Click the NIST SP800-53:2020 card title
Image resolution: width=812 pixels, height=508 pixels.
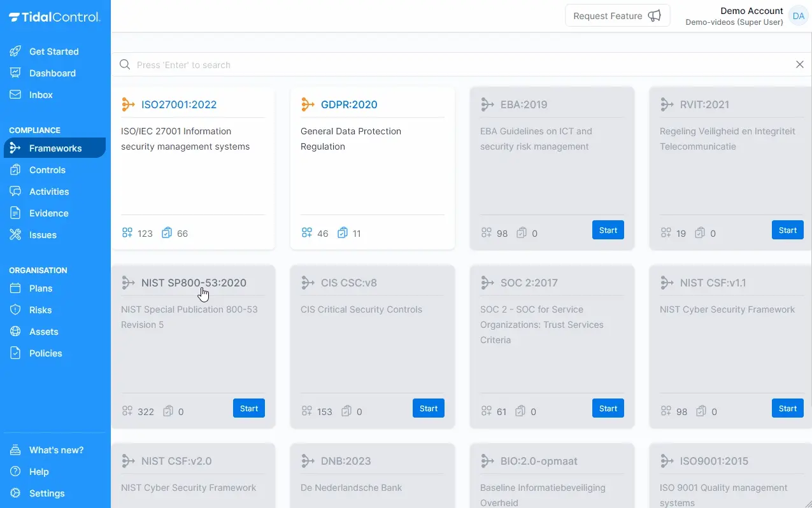click(x=194, y=283)
